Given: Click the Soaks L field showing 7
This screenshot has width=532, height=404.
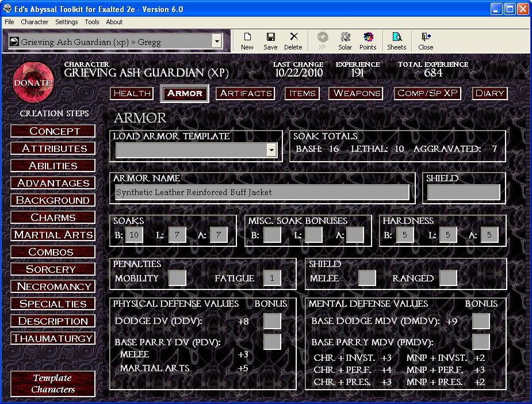Looking at the screenshot, I should coord(177,235).
